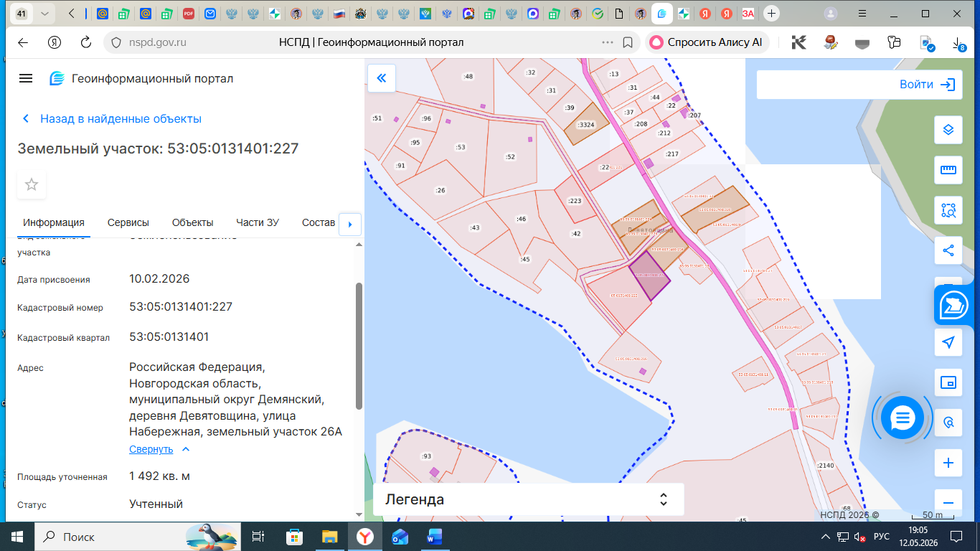
Task: Collapse the left info panel with double chevron
Action: [382, 78]
